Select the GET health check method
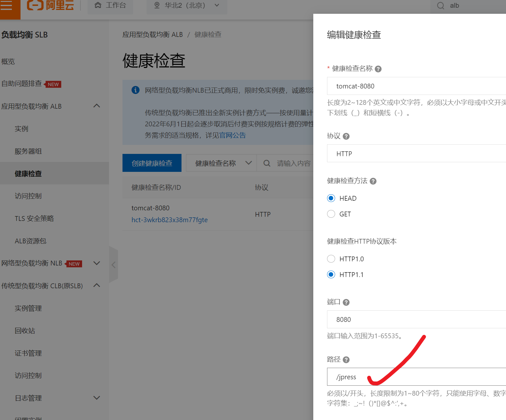This screenshot has width=506, height=420. (331, 214)
